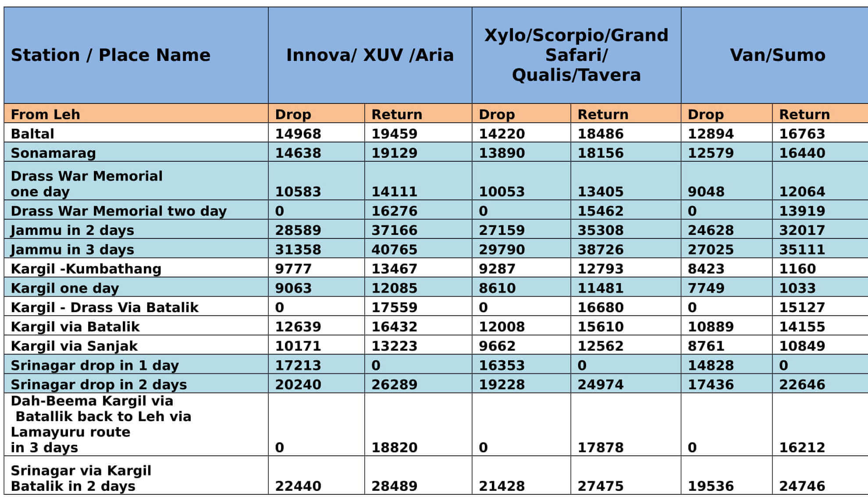Select 'Kargil - Drass Via Batalik' label

click(105, 307)
